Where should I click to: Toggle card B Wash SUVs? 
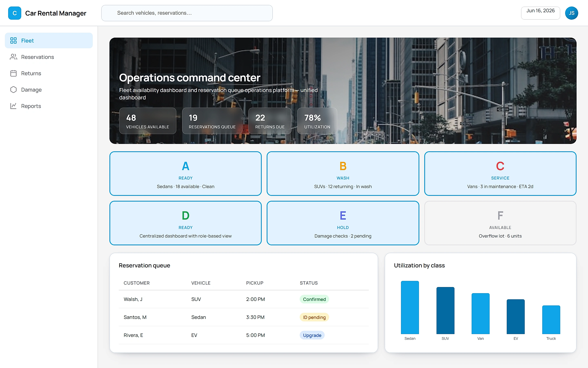(343, 174)
